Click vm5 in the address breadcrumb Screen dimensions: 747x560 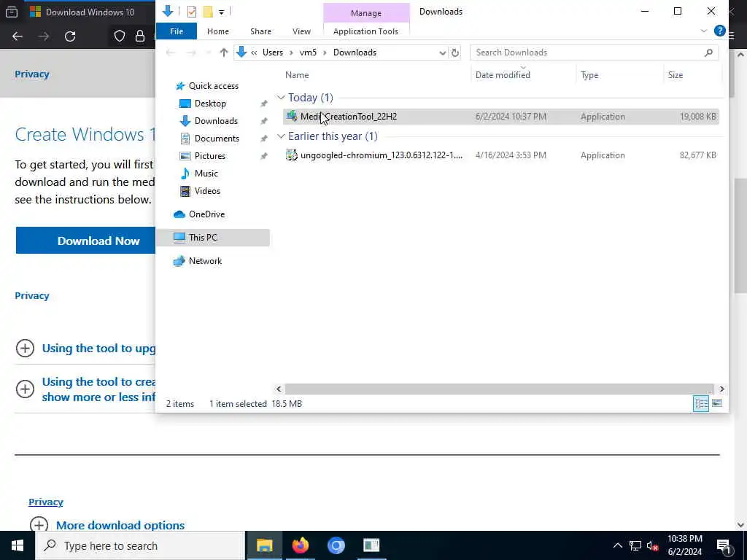pos(308,52)
